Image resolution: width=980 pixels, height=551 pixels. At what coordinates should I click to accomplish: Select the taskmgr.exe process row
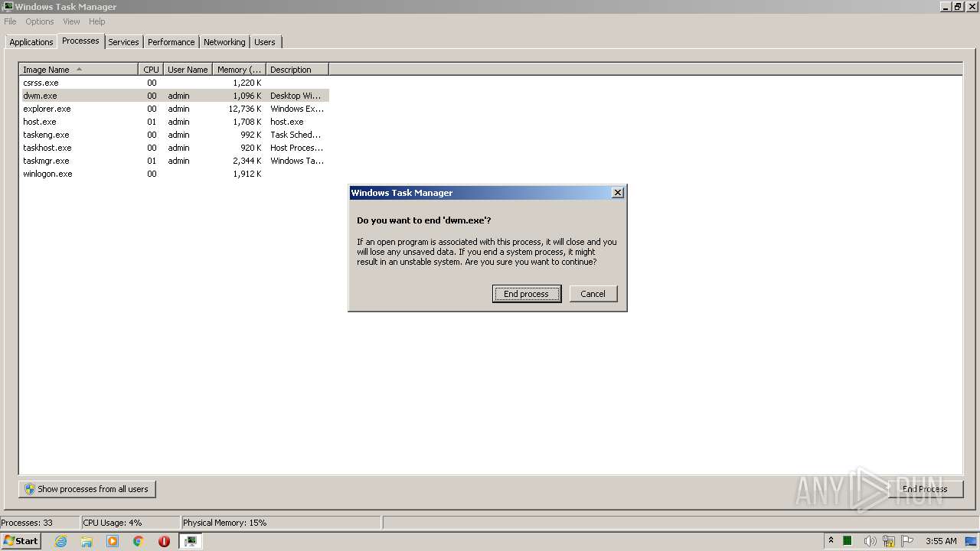click(174, 161)
